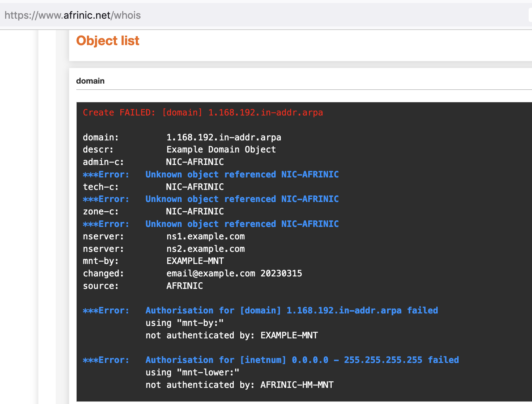Viewport: 532px width, 404px height.
Task: Click the admin-c: NIC-AFRINIC line
Action: pos(153,162)
